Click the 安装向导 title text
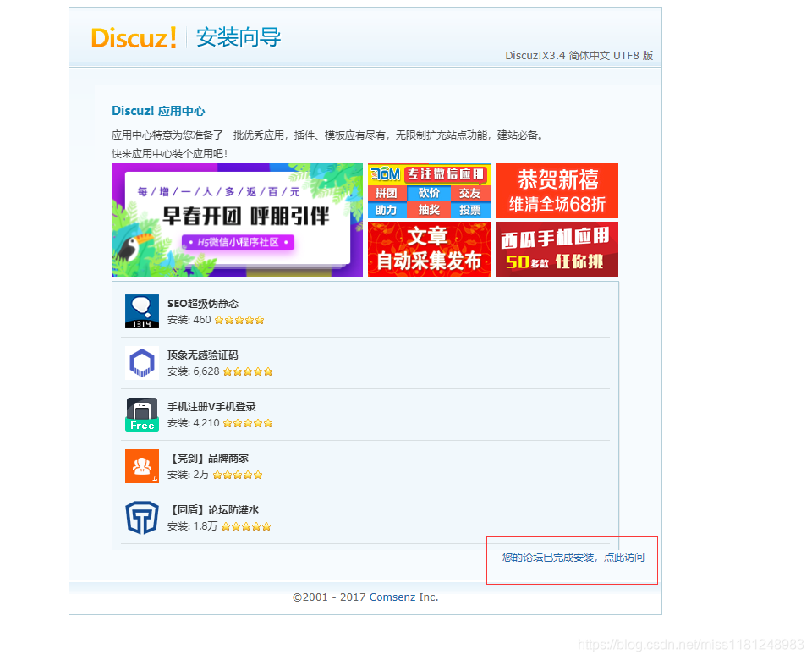Image resolution: width=812 pixels, height=660 pixels. [239, 37]
